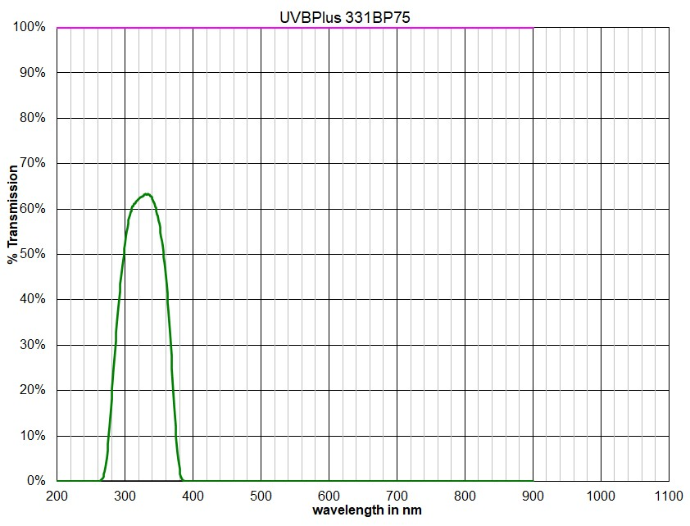Click the 0% y-axis tick label
Screen dimensions: 690x526
(x=35, y=481)
